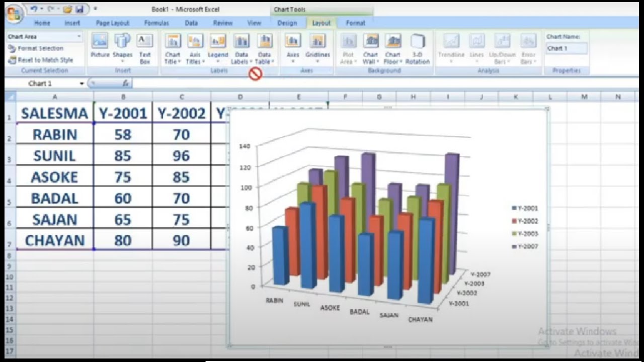Click the Undo icon in quick access
Viewport: 644px width, 362px height.
[34, 9]
